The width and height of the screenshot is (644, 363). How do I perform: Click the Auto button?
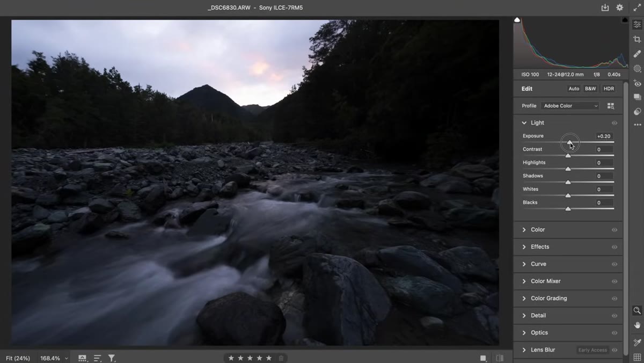[574, 89]
